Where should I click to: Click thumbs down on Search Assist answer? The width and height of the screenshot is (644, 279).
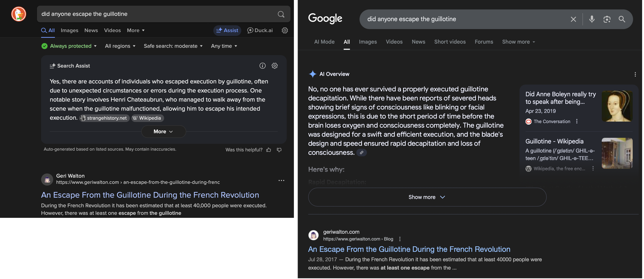click(x=279, y=150)
